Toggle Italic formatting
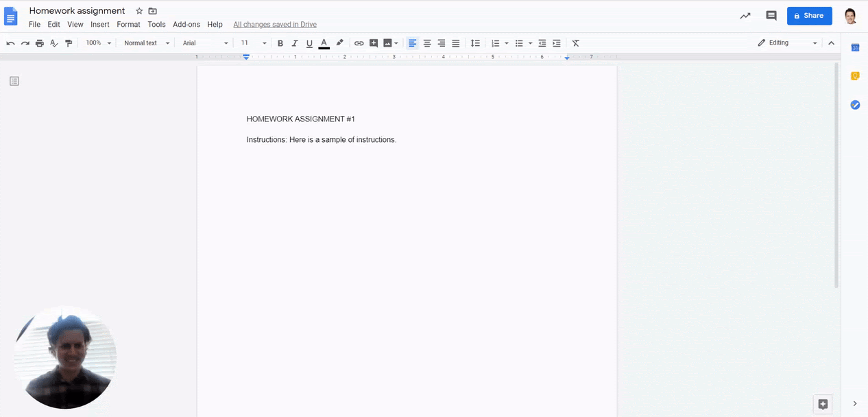The width and height of the screenshot is (868, 417). point(295,43)
